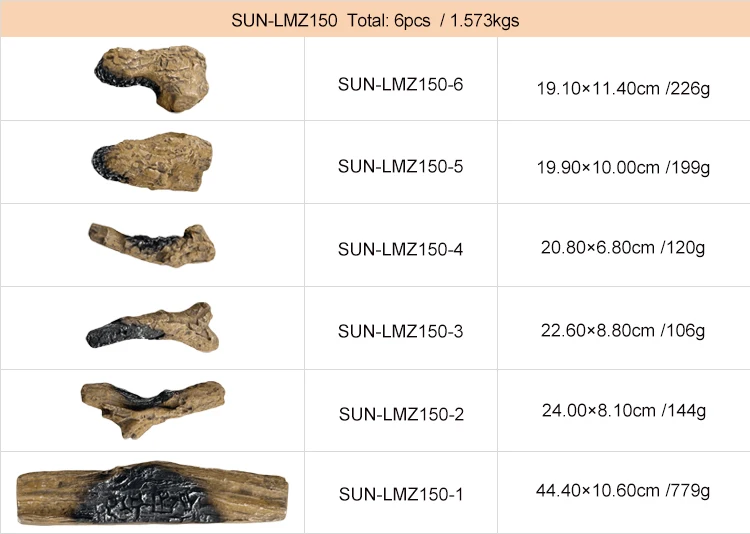Click the SUN-LMZ150-2 model label

point(401,414)
